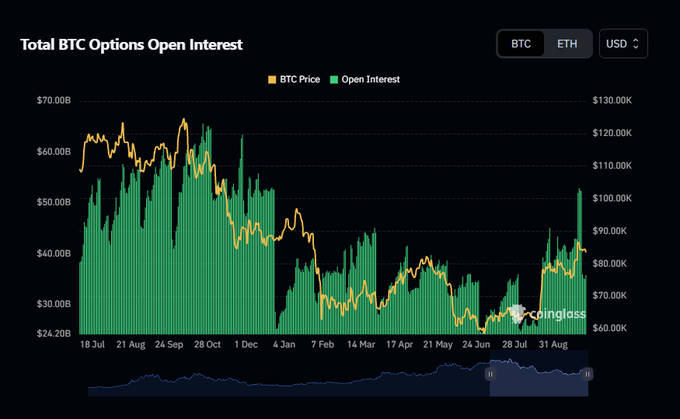Click the '$90.00K' right axis value
The image size is (680, 419).
click(609, 231)
